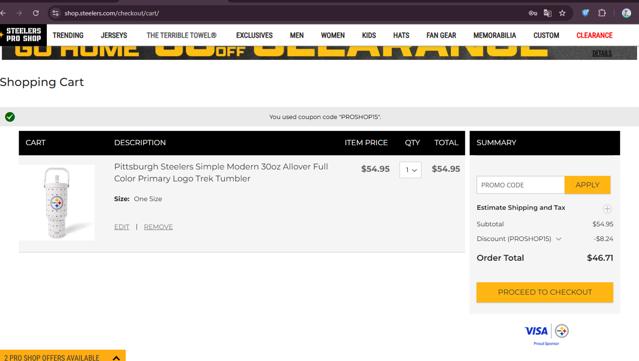Click Edit for the tumbler item
This screenshot has height=361, width=639.
[121, 227]
